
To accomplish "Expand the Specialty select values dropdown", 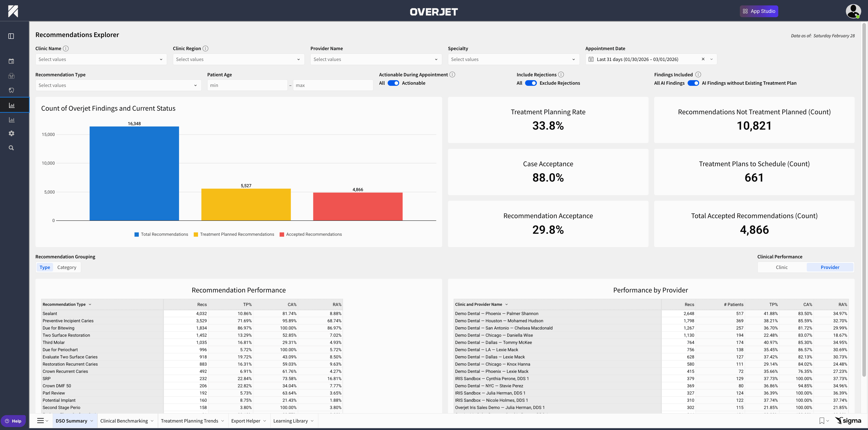I will coord(513,59).
